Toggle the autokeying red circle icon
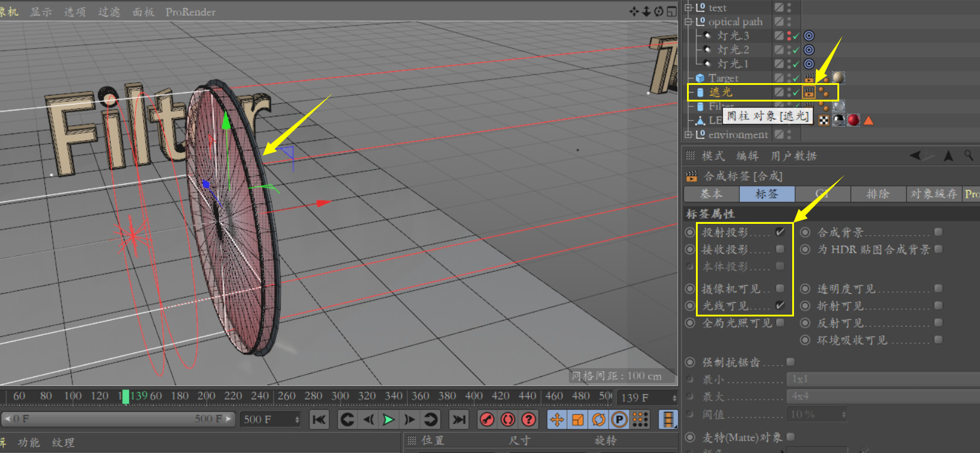This screenshot has height=453, width=980. 508,420
